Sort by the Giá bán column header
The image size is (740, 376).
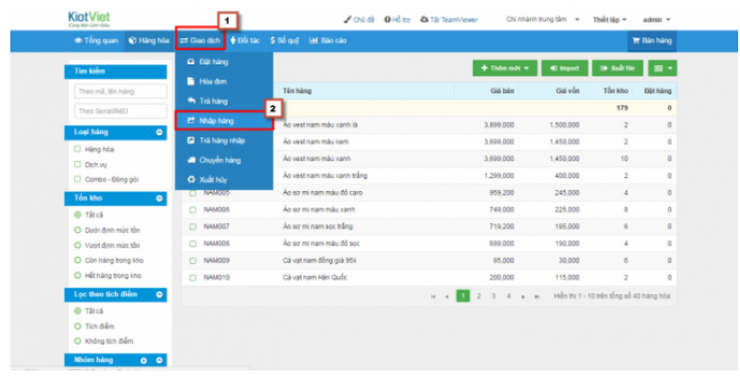(502, 91)
